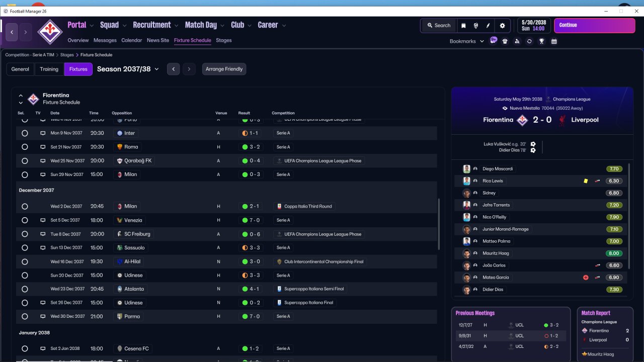This screenshot has width=644, height=362.
Task: Open the Search button
Action: [x=439, y=26]
